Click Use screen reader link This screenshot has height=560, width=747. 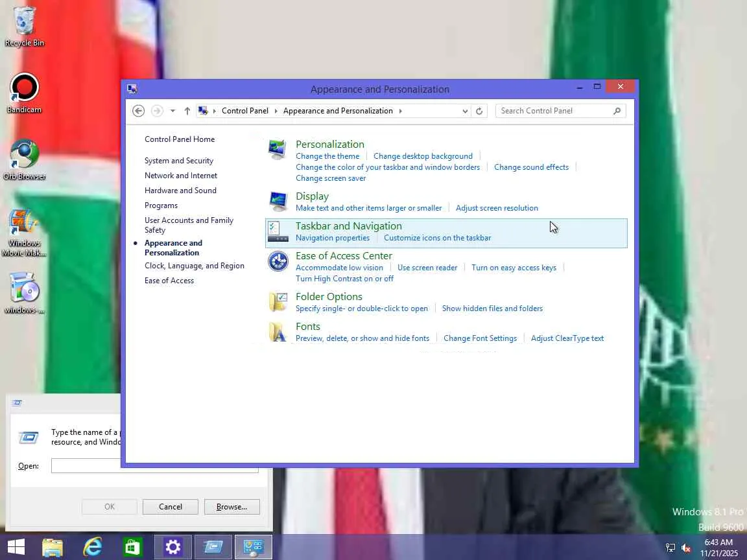pyautogui.click(x=427, y=268)
